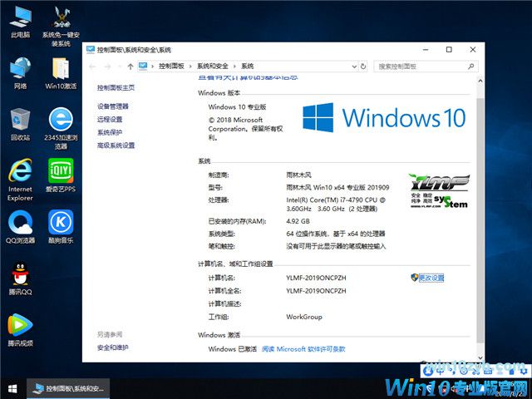Click the 系统 breadcrumb

click(x=248, y=66)
